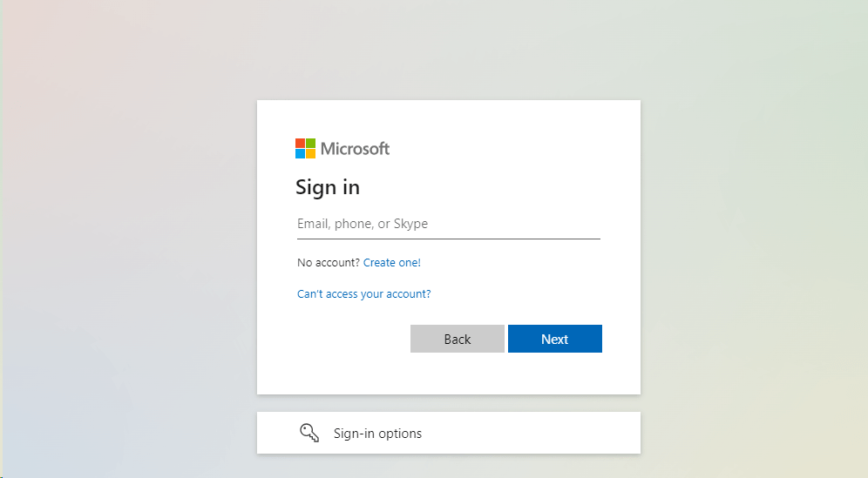
Task: Click the "Sign in" heading
Action: coord(328,187)
